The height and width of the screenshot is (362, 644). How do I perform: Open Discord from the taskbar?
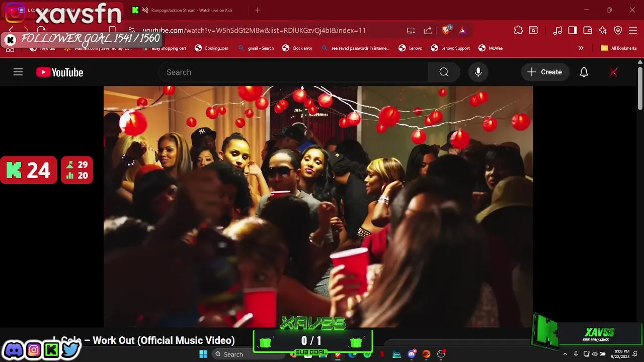coord(412,354)
